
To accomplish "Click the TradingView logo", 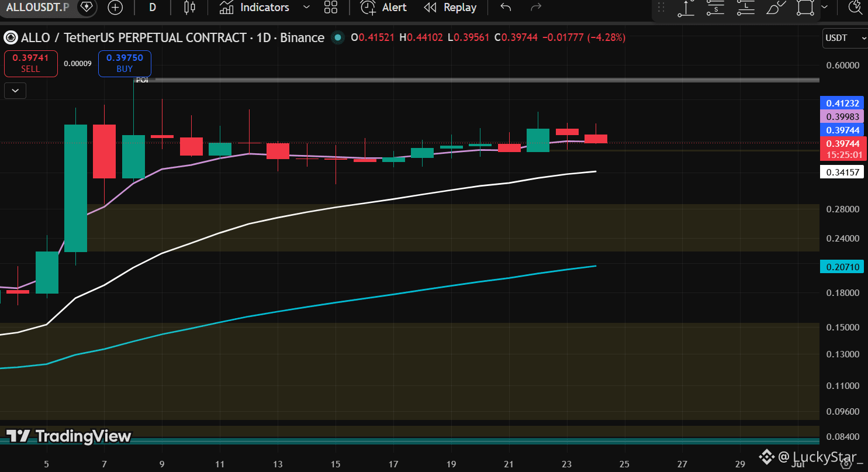I will click(69, 436).
